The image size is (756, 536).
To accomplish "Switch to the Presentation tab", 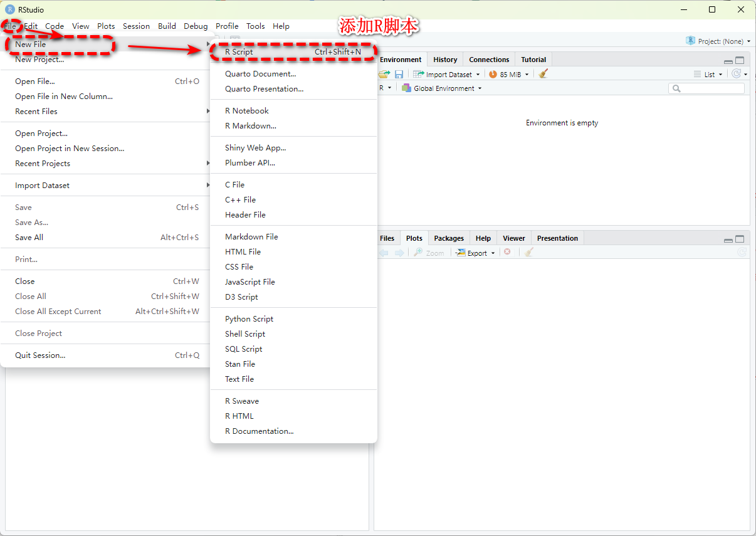I will (x=557, y=238).
